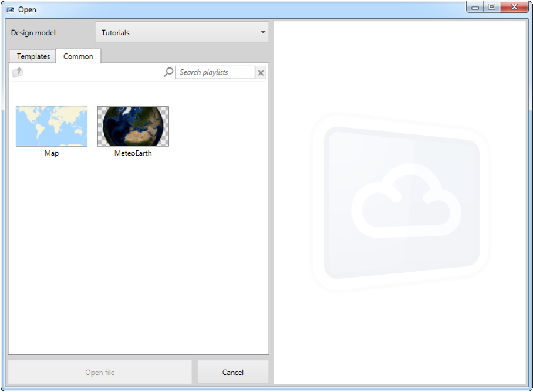Click the Open window title icon
Screen dimensions: 533x392
[x=11, y=9]
